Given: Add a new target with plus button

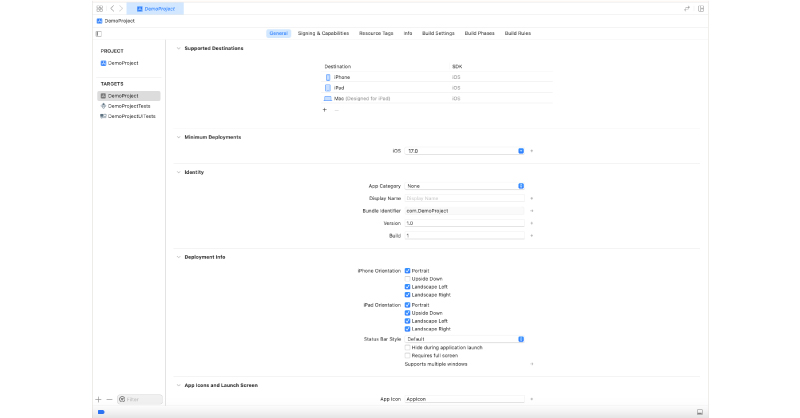Looking at the screenshot, I should (98, 399).
